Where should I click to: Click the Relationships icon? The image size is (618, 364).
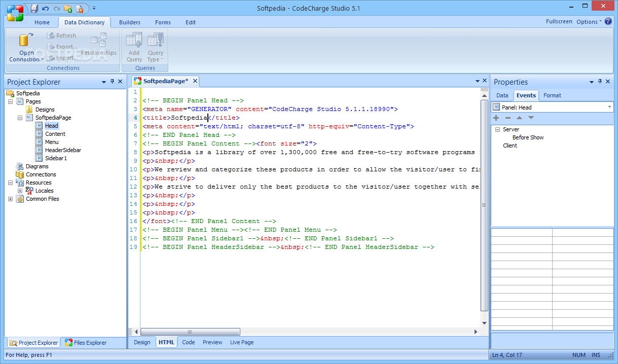pyautogui.click(x=99, y=41)
